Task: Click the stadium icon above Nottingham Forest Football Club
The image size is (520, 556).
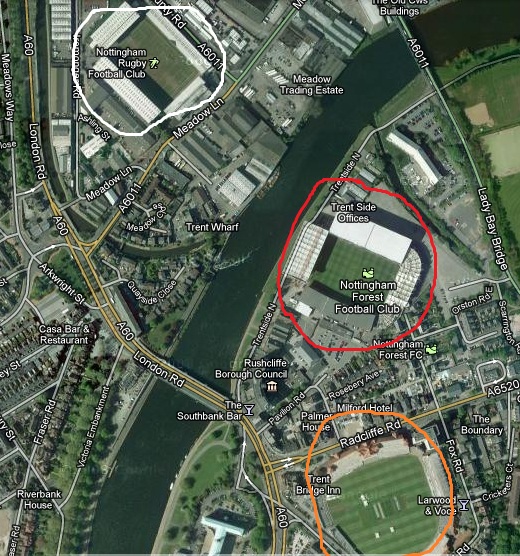Action: 368,273
